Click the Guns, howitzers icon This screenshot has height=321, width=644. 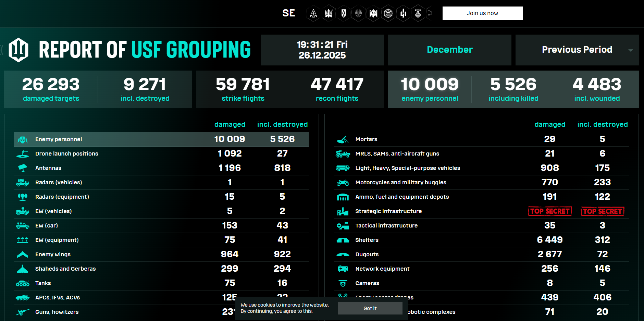[x=23, y=312]
